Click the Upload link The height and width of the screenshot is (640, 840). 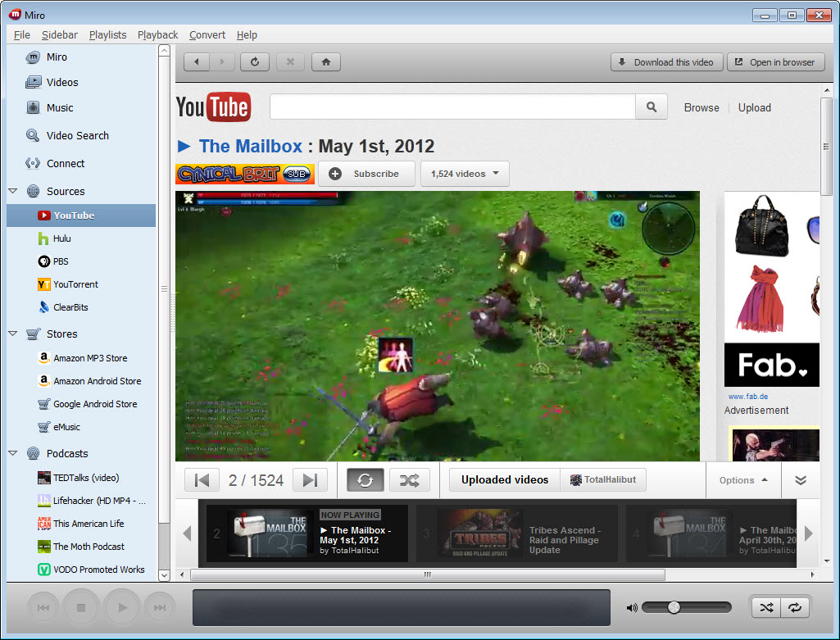[x=754, y=107]
